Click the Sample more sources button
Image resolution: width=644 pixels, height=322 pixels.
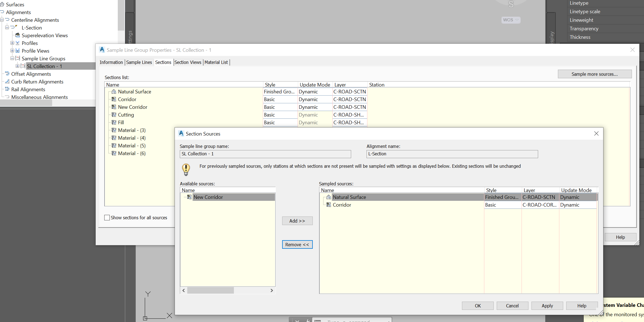[595, 74]
